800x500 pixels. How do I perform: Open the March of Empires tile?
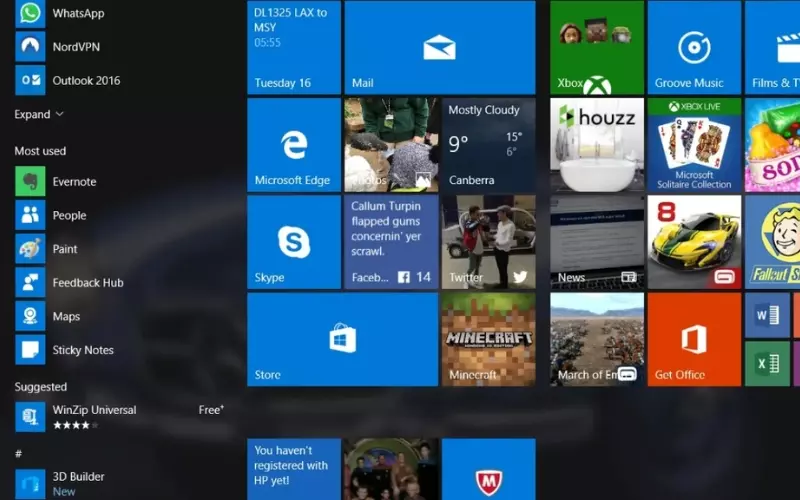pyautogui.click(x=597, y=339)
